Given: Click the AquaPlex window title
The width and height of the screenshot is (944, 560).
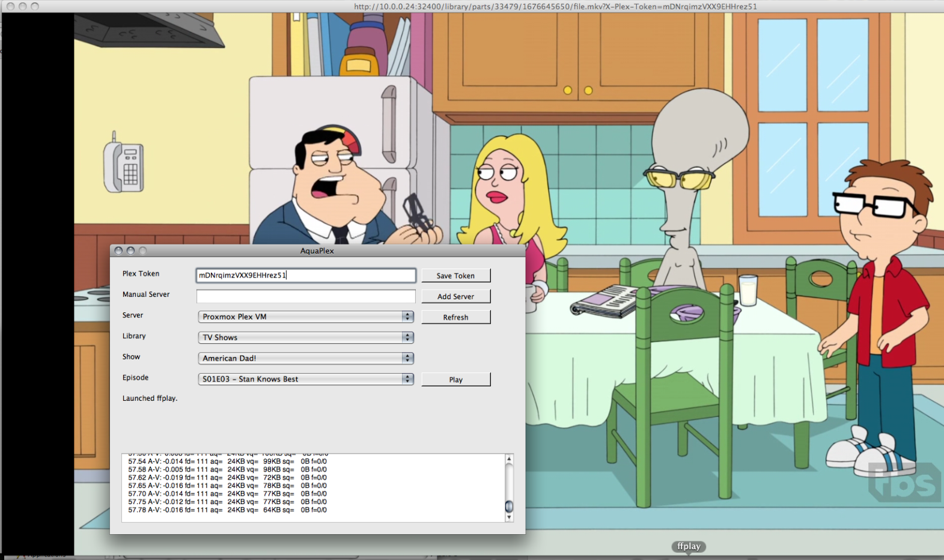Looking at the screenshot, I should (317, 251).
